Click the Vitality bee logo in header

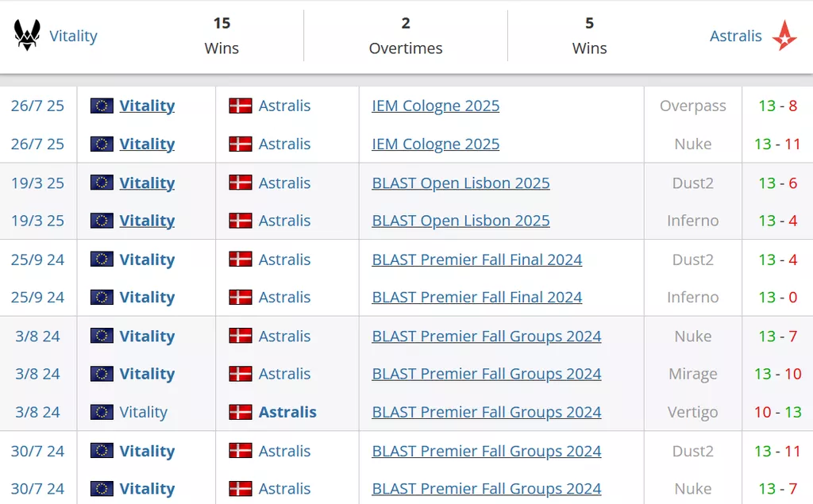27,36
